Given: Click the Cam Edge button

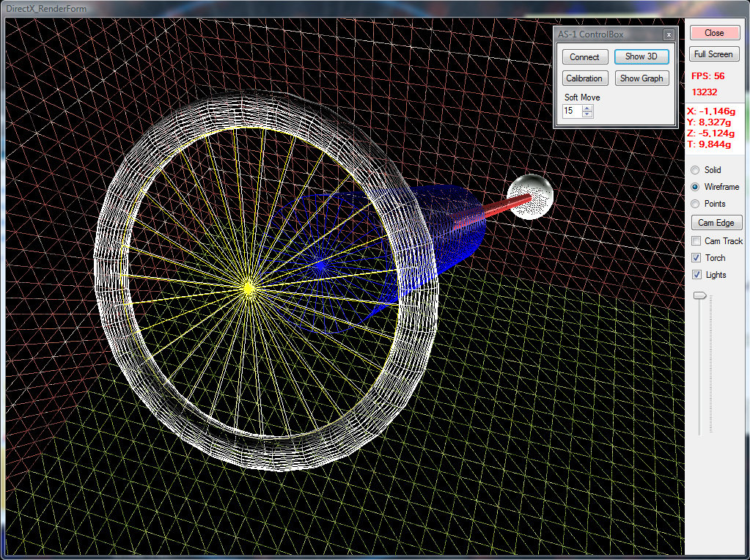Looking at the screenshot, I should (716, 223).
